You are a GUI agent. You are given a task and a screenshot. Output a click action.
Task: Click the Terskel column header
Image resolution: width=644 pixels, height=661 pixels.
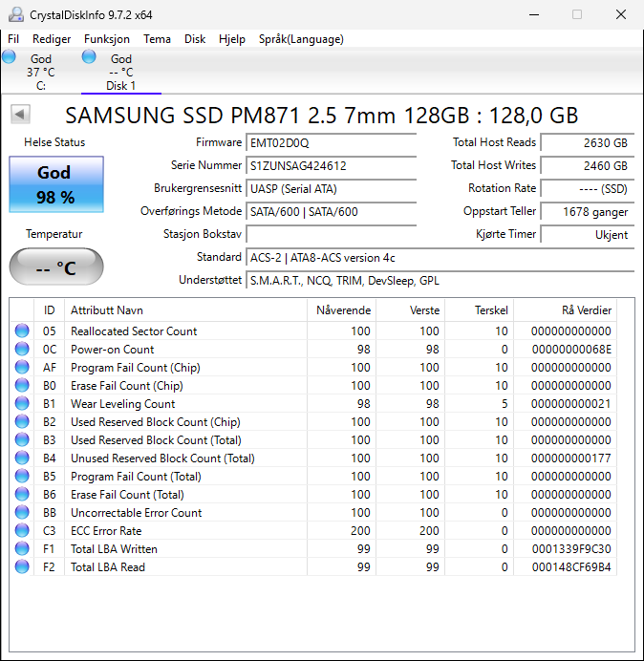pyautogui.click(x=479, y=310)
